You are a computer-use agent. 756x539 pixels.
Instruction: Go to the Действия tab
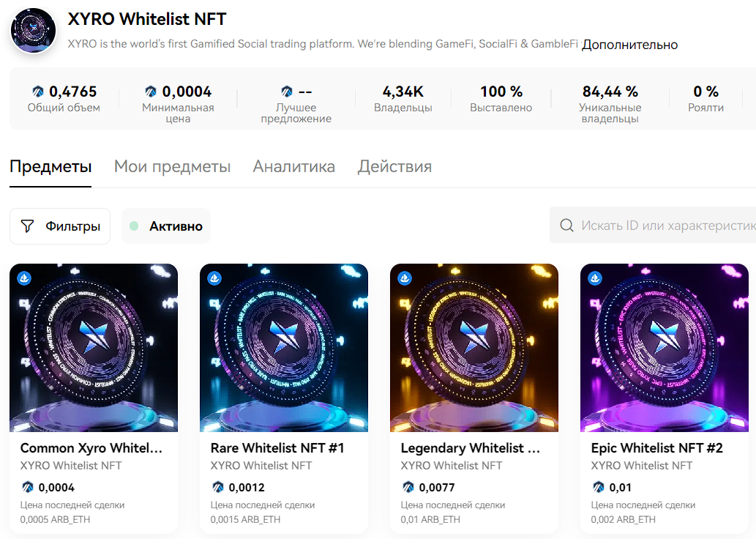pyautogui.click(x=394, y=166)
